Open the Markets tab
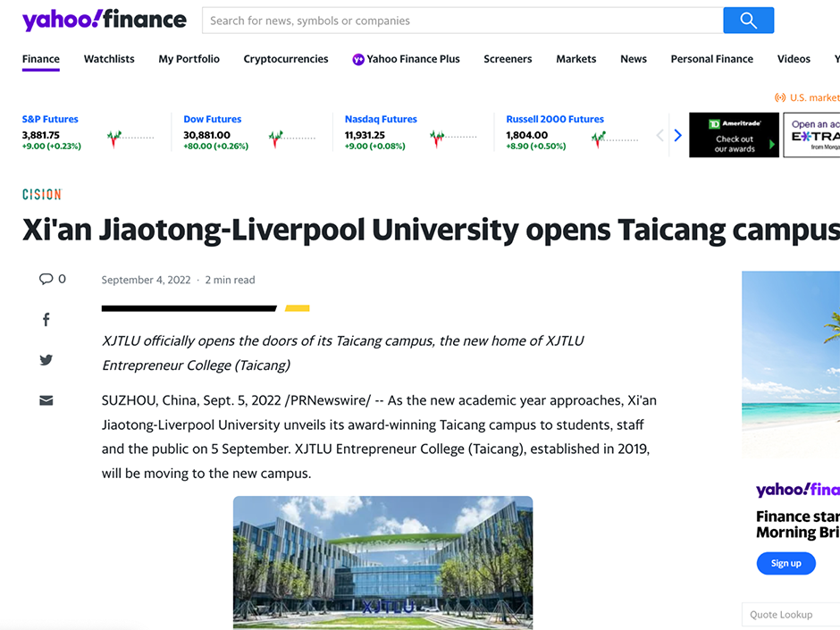Image resolution: width=840 pixels, height=630 pixels. [x=575, y=59]
